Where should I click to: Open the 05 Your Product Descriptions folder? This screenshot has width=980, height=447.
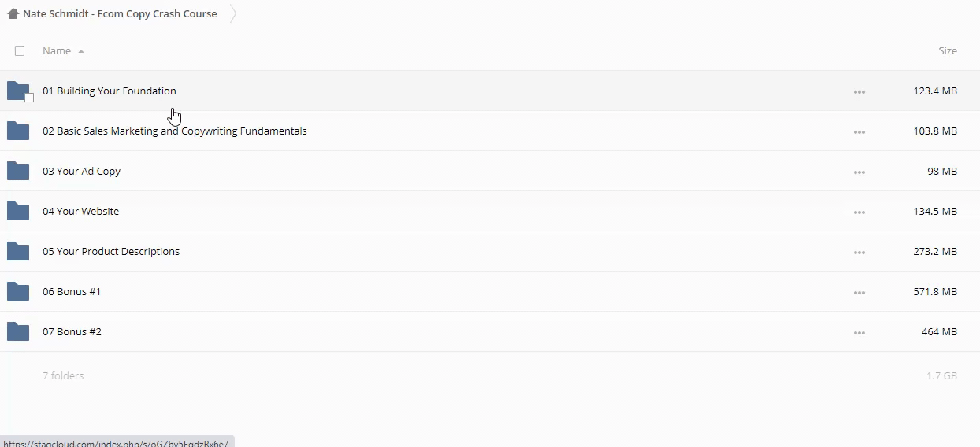pos(111,251)
